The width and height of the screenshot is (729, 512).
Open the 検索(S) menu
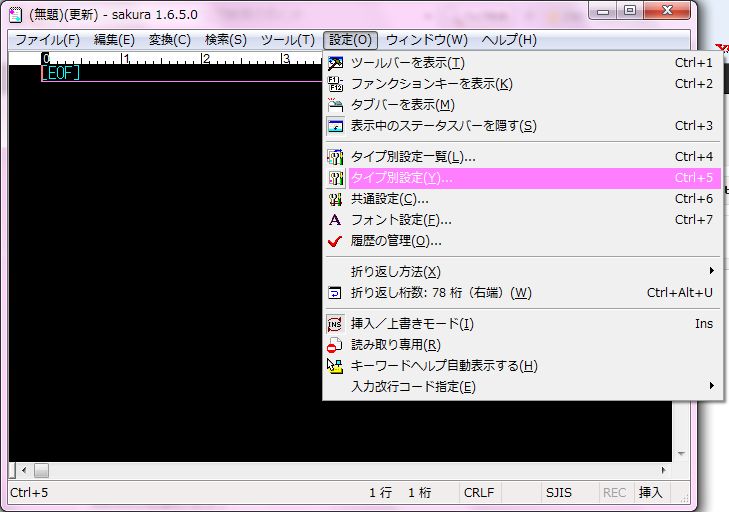click(x=226, y=40)
